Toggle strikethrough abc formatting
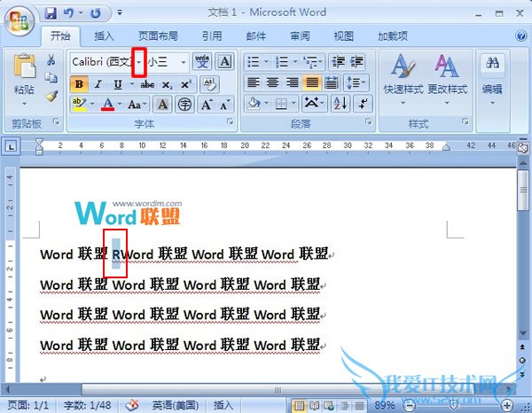The height and width of the screenshot is (413, 532). pyautogui.click(x=147, y=84)
